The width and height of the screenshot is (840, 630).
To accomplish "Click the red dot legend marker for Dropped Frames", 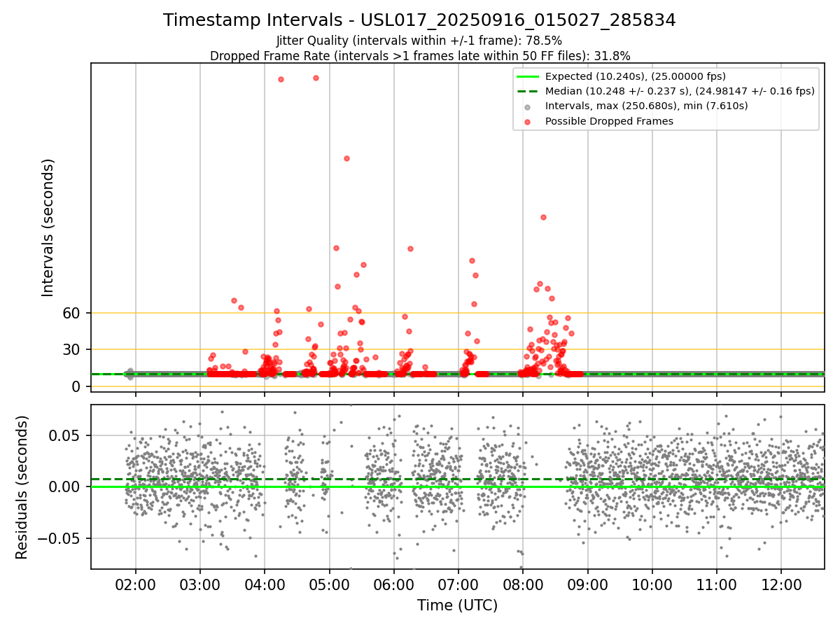I will 528,122.
